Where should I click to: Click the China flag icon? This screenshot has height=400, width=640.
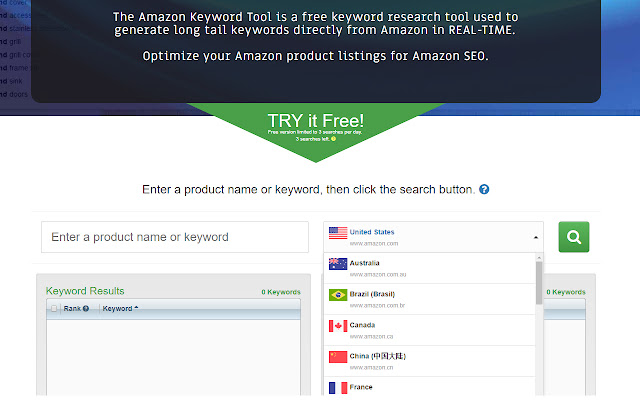338,357
